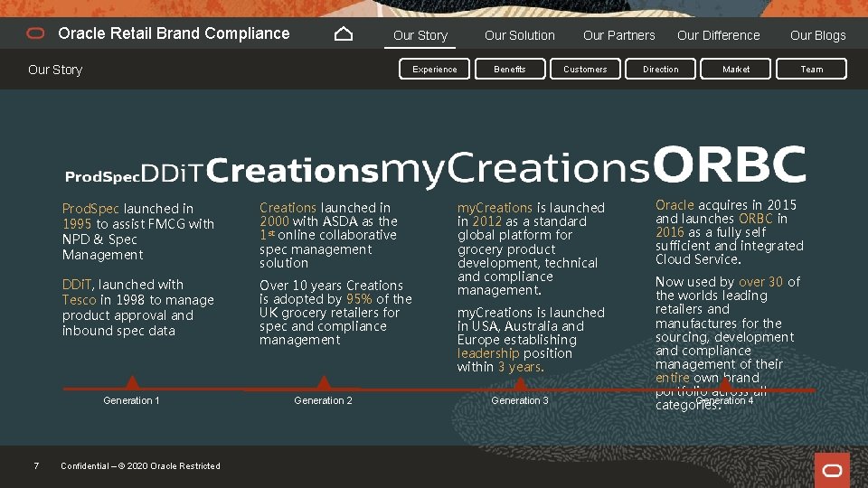
Task: Open the Our Solution tab
Action: (x=519, y=35)
